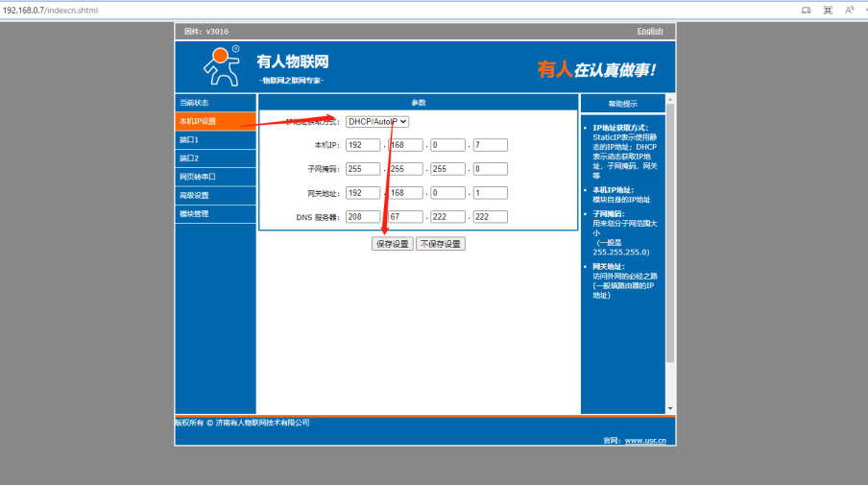Click the first octet of DNS 服务器
Screen dimensions: 868x486
tap(363, 217)
